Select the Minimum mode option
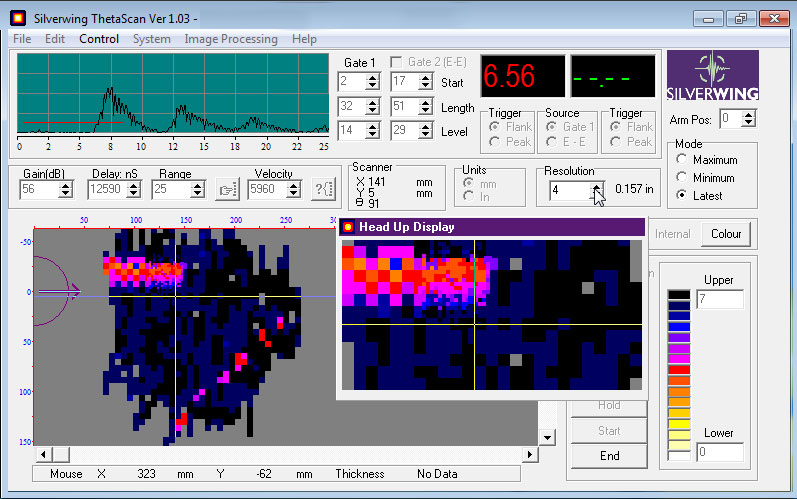The image size is (797, 499). 682,177
